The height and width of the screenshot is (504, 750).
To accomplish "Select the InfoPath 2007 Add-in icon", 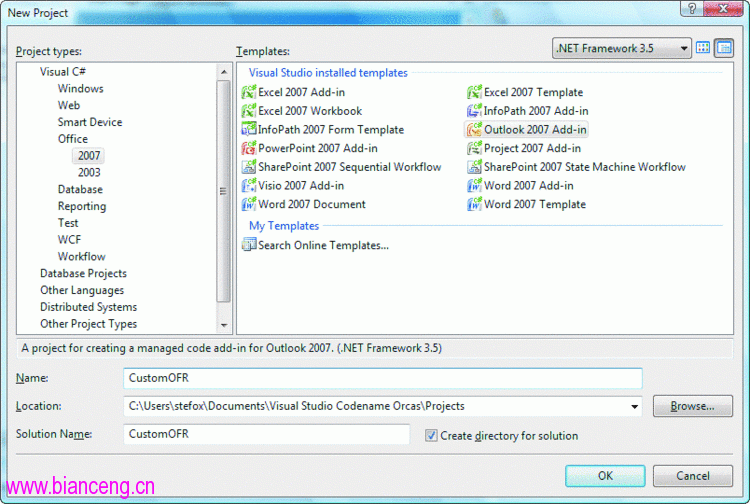I will 474,110.
